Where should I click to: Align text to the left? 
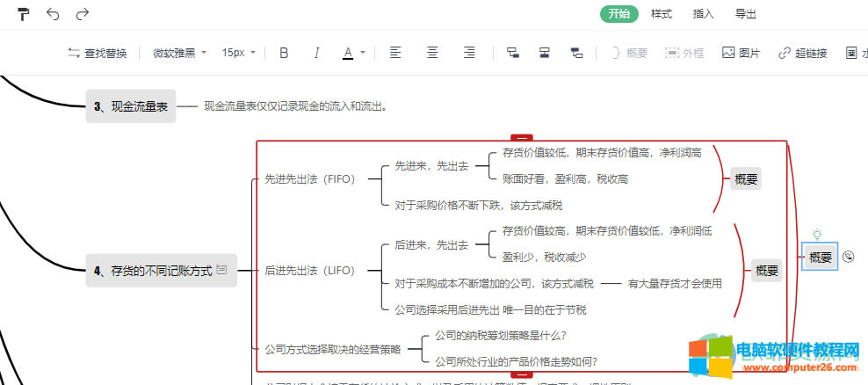click(x=395, y=53)
